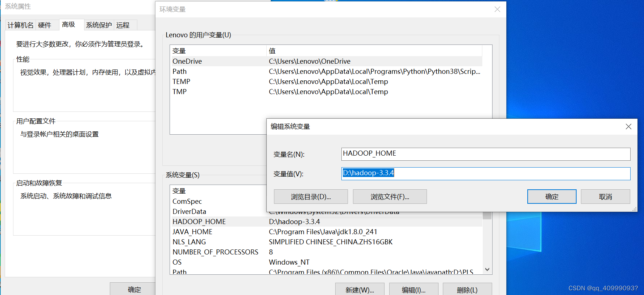Click the system variables scrollbar down arrow

click(487, 269)
